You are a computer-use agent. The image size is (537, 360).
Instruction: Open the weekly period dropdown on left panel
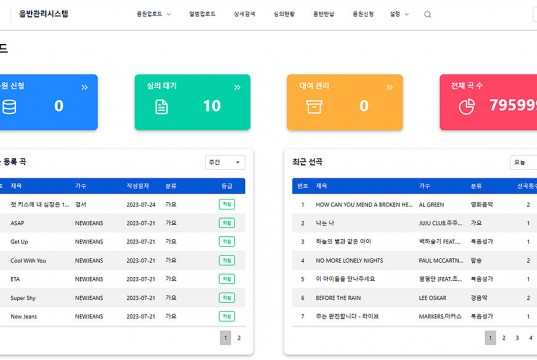click(225, 162)
